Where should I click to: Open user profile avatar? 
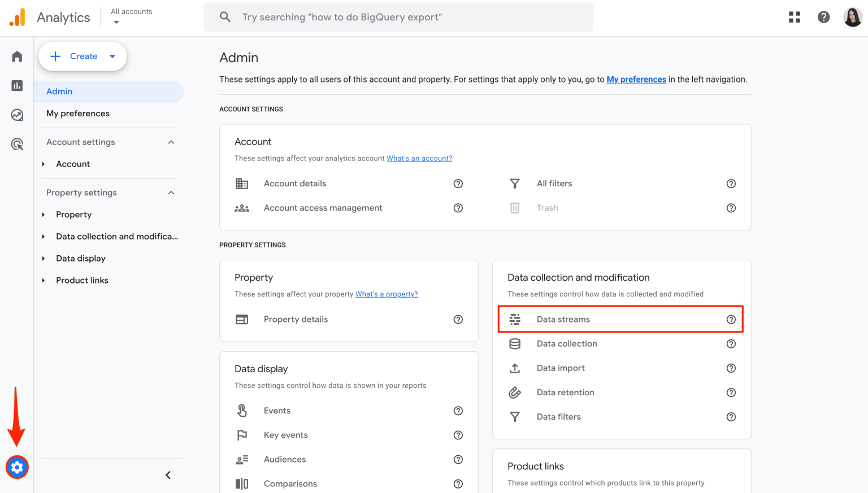852,17
